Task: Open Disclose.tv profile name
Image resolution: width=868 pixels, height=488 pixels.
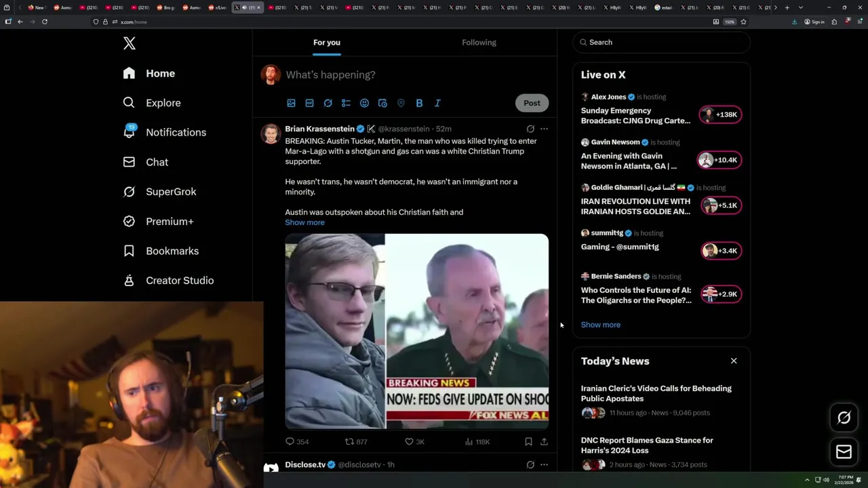Action: pos(305,465)
